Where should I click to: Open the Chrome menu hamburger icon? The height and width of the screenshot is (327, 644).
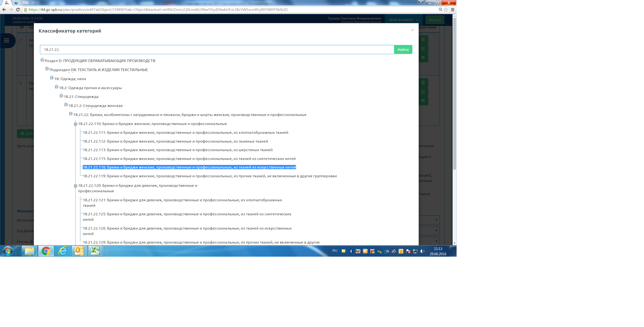(453, 10)
